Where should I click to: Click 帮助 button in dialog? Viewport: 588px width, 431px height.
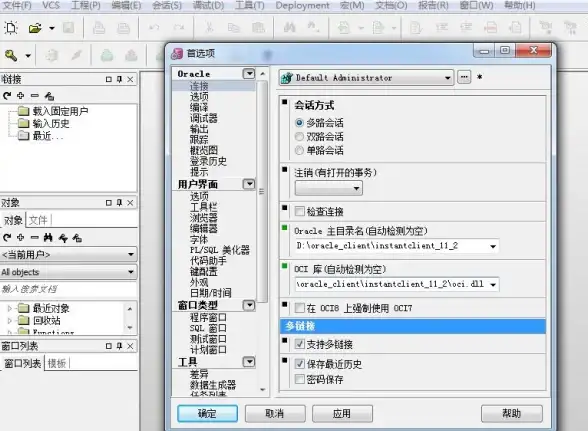point(512,413)
